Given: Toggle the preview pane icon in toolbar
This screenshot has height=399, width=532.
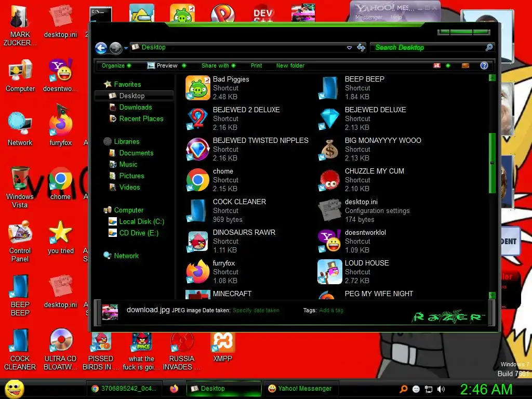Looking at the screenshot, I should click(465, 65).
